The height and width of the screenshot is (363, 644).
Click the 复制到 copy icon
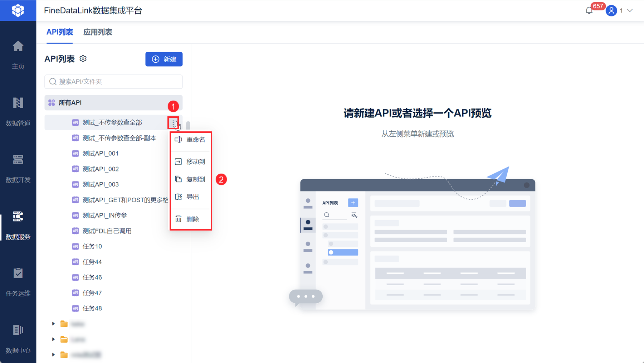(x=178, y=179)
